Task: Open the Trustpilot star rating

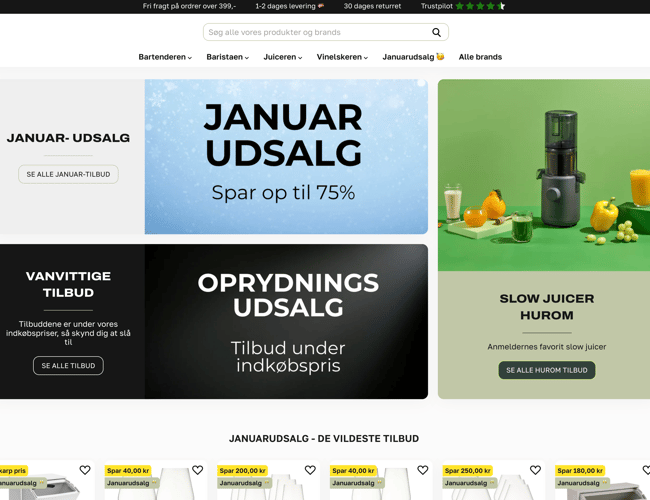Action: tap(480, 6)
